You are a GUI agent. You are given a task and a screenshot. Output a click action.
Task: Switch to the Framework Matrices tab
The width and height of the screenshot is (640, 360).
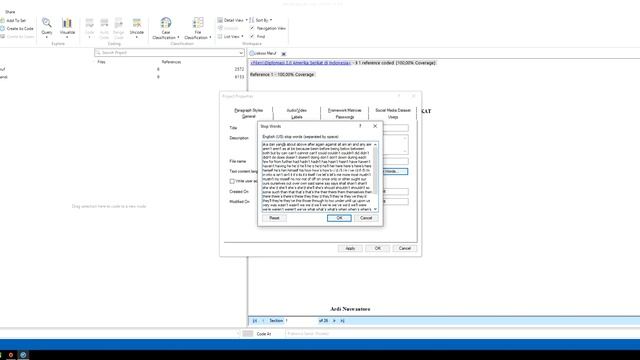click(x=344, y=110)
